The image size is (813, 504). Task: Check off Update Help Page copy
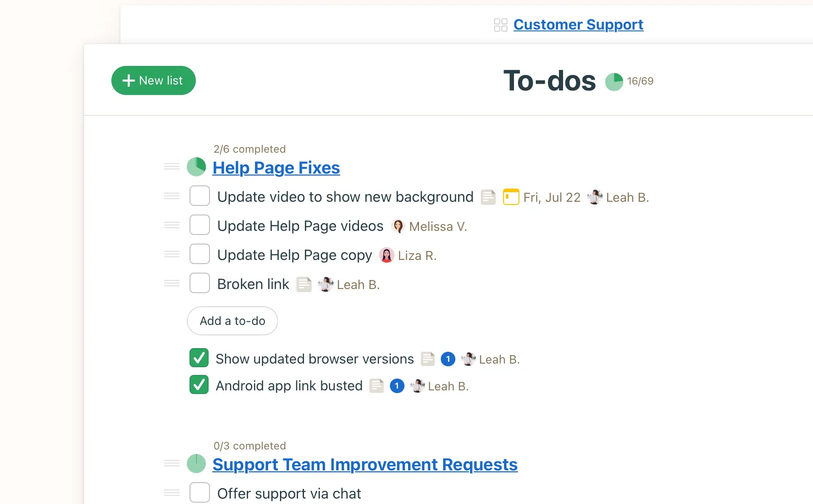[199, 254]
